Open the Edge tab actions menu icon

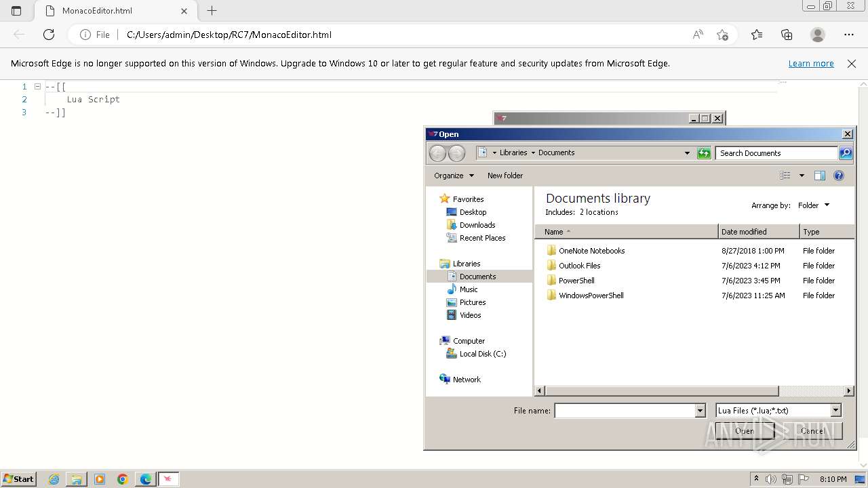pyautogui.click(x=16, y=11)
